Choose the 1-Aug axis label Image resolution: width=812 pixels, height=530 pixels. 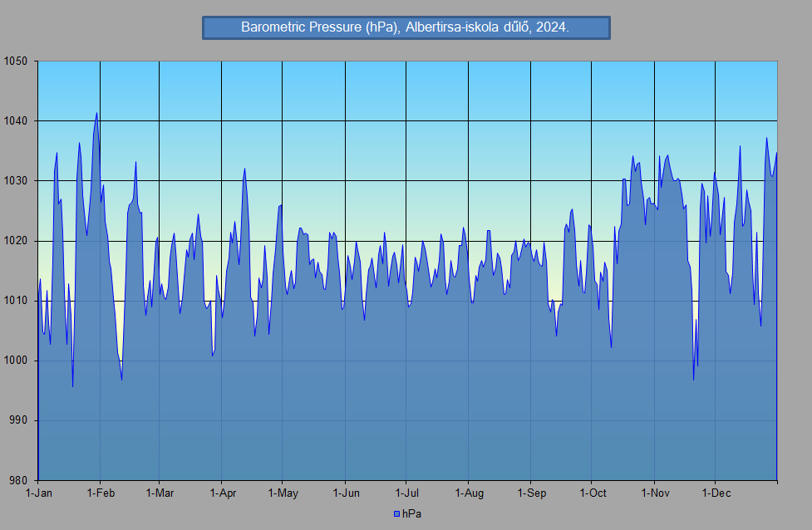point(469,493)
